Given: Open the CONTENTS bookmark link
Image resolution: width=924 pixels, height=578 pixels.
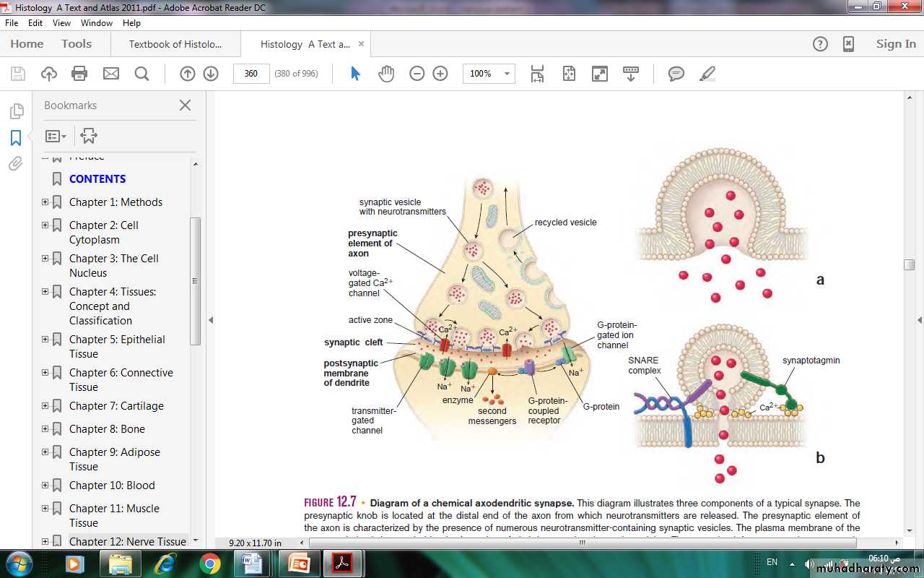Looking at the screenshot, I should pos(97,179).
